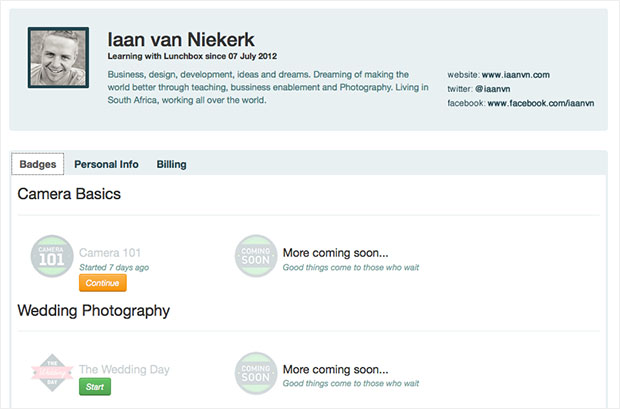Click Coming Soon badge under Wedding Photography
The image size is (620, 409).
[256, 372]
